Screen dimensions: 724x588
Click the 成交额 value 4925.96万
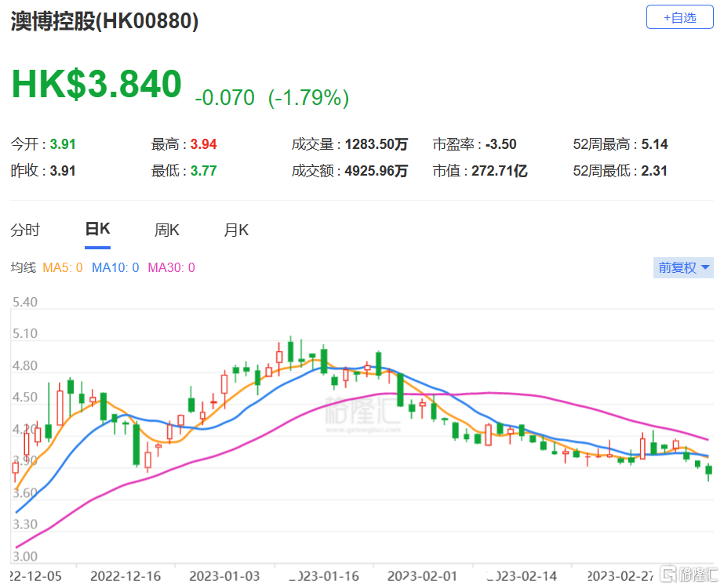click(377, 171)
